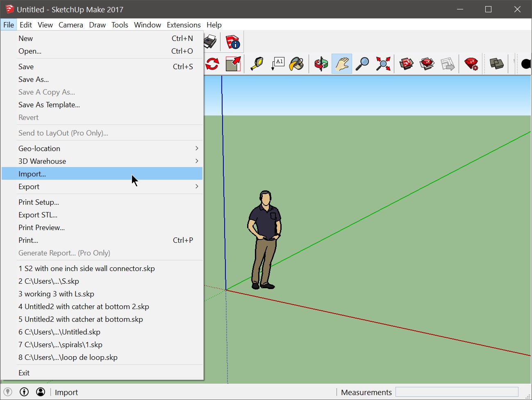Open the View menu
Screen dimensions: 532x400
point(45,25)
